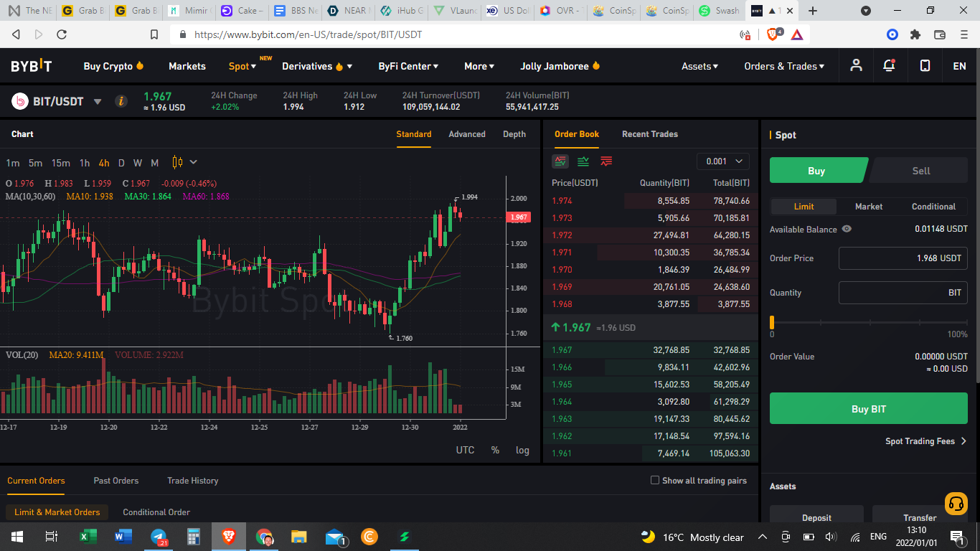
Task: Open the browser hamburger main menu
Action: coord(963,34)
